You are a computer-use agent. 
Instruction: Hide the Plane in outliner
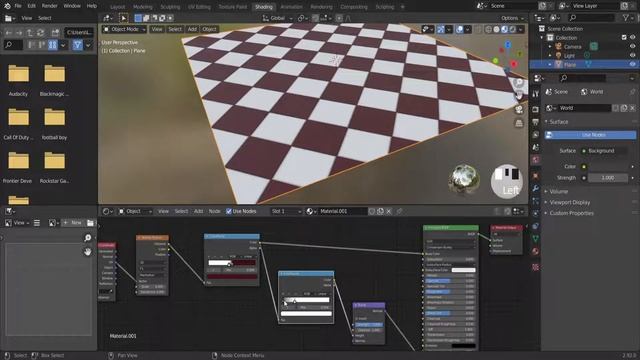coord(633,64)
